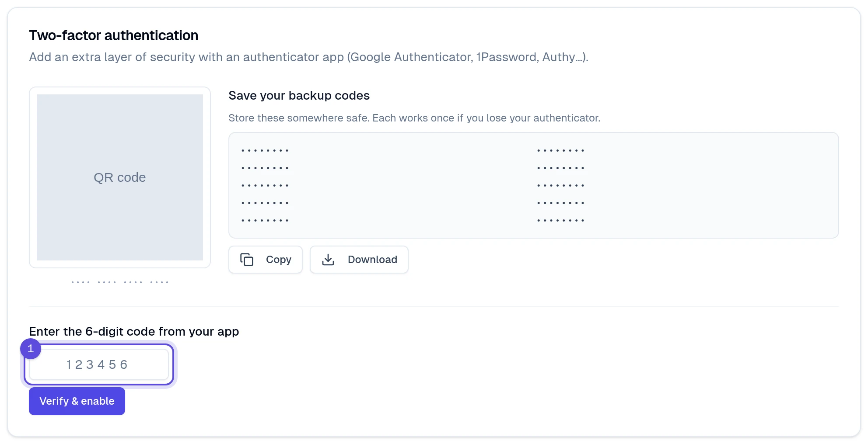Click the Copy backup codes button
The width and height of the screenshot is (868, 444).
(x=265, y=260)
